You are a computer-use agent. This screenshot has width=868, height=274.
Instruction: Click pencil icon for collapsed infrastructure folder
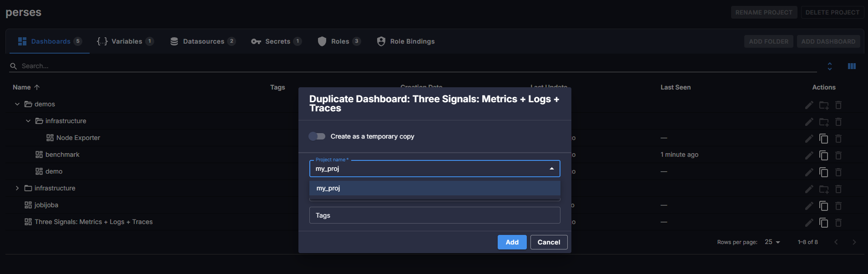point(809,189)
